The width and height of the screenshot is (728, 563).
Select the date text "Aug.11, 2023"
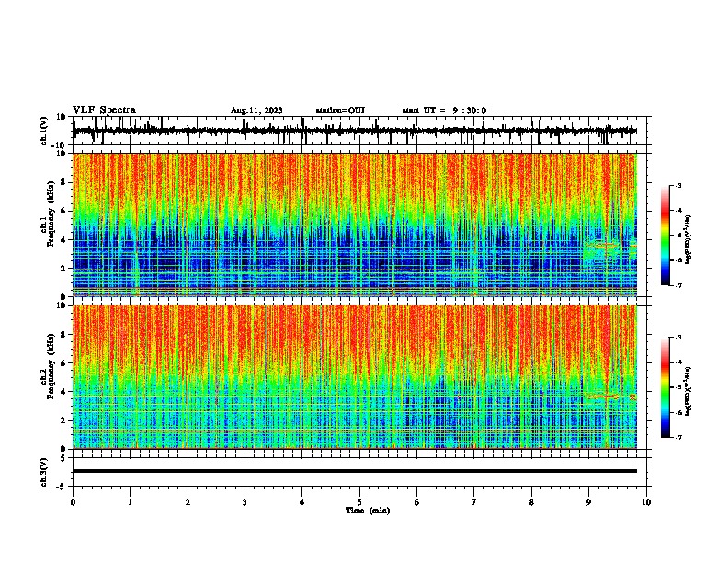(256, 110)
